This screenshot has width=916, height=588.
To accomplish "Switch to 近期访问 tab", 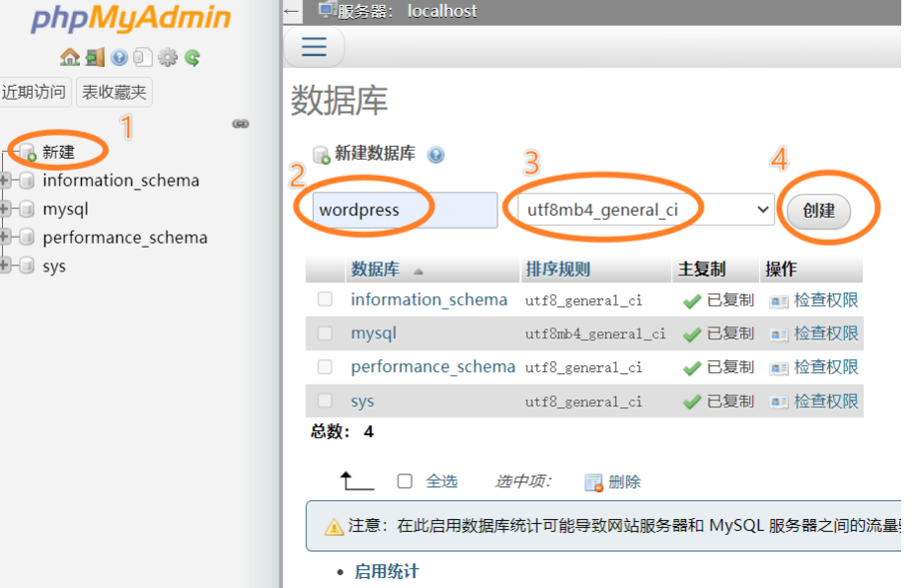I will 34,93.
